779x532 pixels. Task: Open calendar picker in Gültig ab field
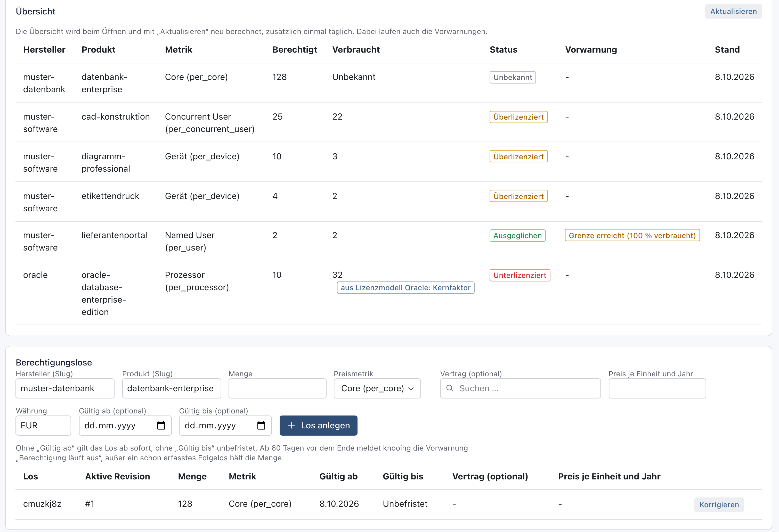click(161, 426)
